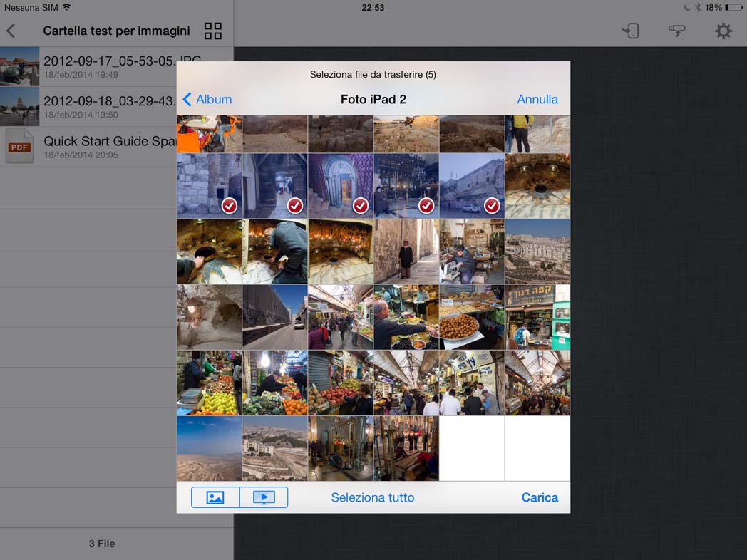Select the orange chairs cafe photo
Viewport: 747px width, 560px height.
(x=209, y=134)
